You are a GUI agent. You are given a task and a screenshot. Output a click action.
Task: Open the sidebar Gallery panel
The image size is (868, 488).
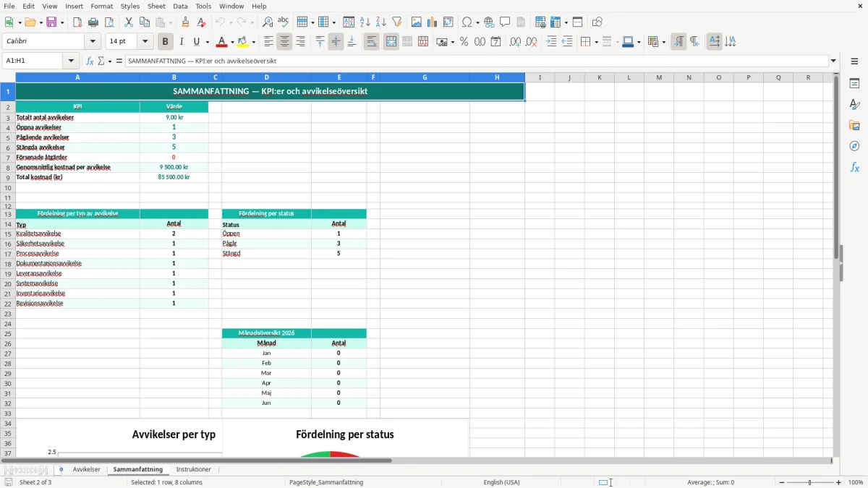(854, 125)
